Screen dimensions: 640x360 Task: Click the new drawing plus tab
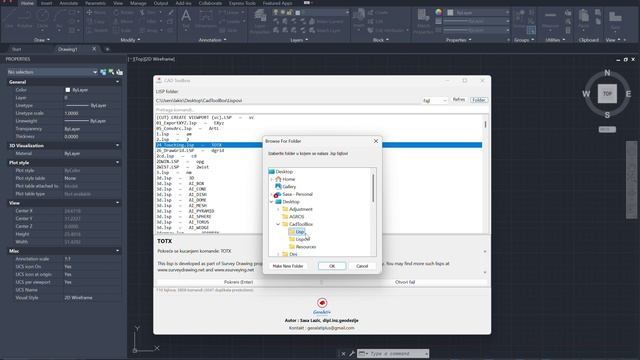point(107,49)
